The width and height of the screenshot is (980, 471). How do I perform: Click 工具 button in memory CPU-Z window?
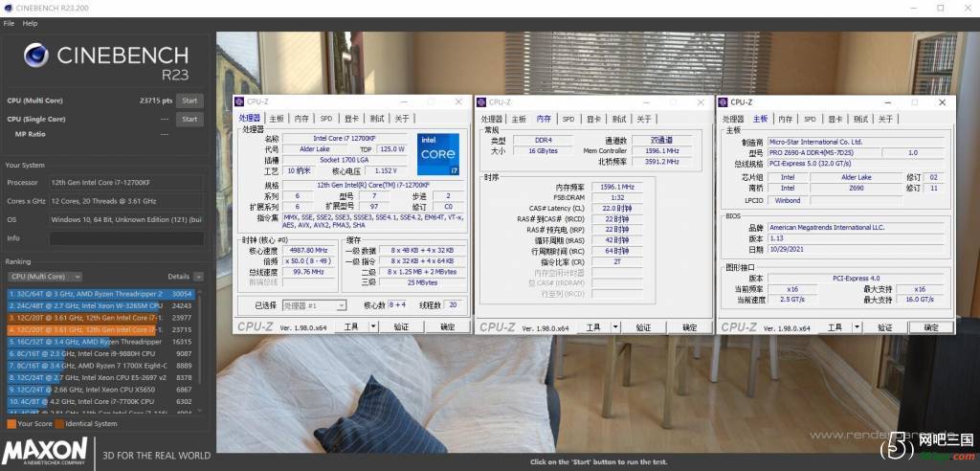593,327
